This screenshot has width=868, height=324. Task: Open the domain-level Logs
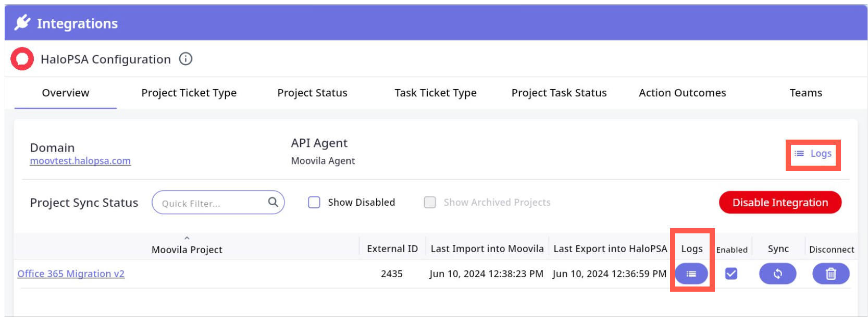[813, 154]
